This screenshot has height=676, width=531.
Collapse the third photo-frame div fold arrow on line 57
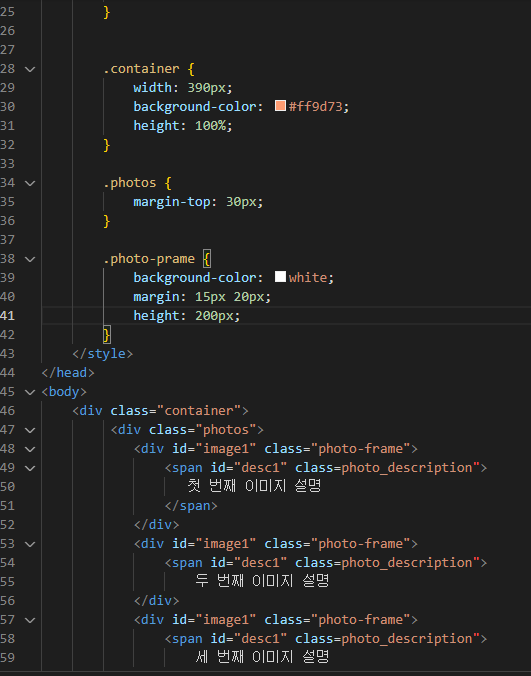[x=30, y=620]
